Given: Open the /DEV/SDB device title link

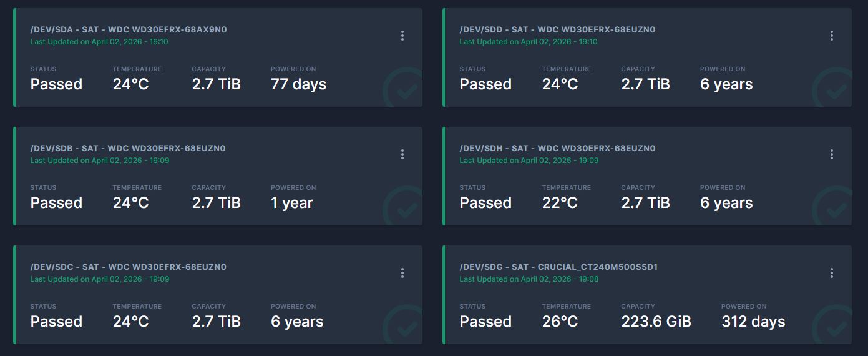Looking at the screenshot, I should coord(128,148).
